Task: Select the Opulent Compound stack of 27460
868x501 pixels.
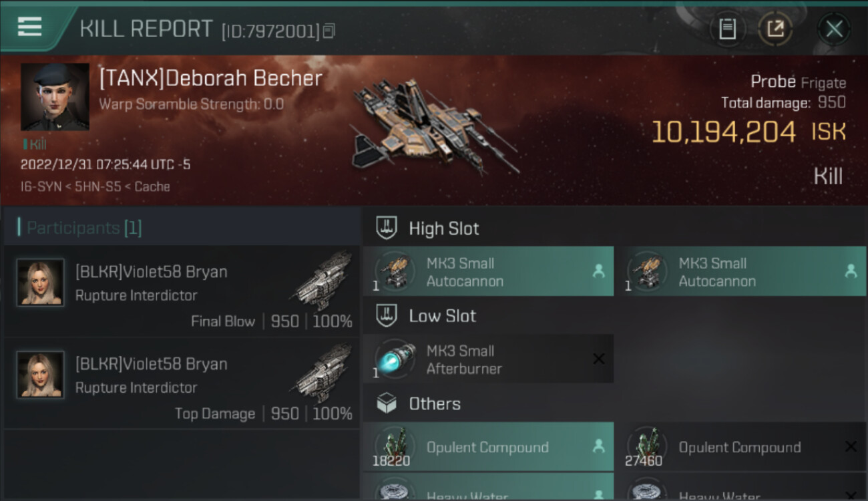Action: (740, 447)
